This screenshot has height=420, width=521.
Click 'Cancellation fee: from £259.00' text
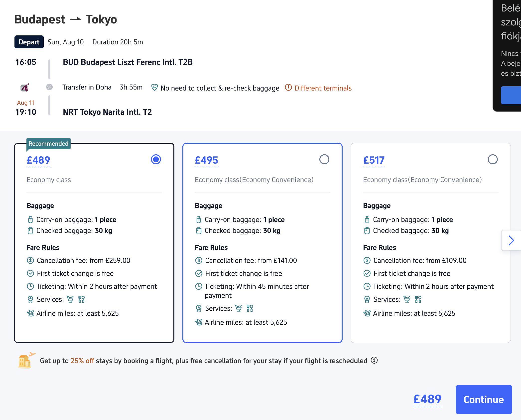(x=84, y=260)
